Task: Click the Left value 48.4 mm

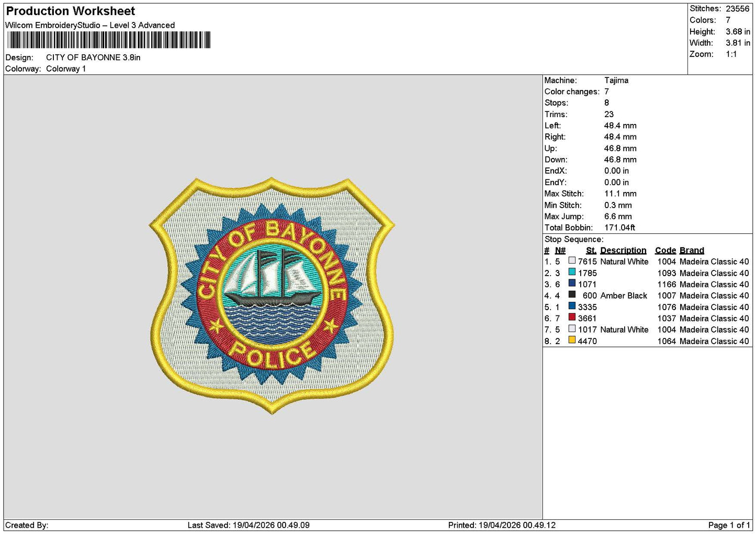Action: (620, 126)
